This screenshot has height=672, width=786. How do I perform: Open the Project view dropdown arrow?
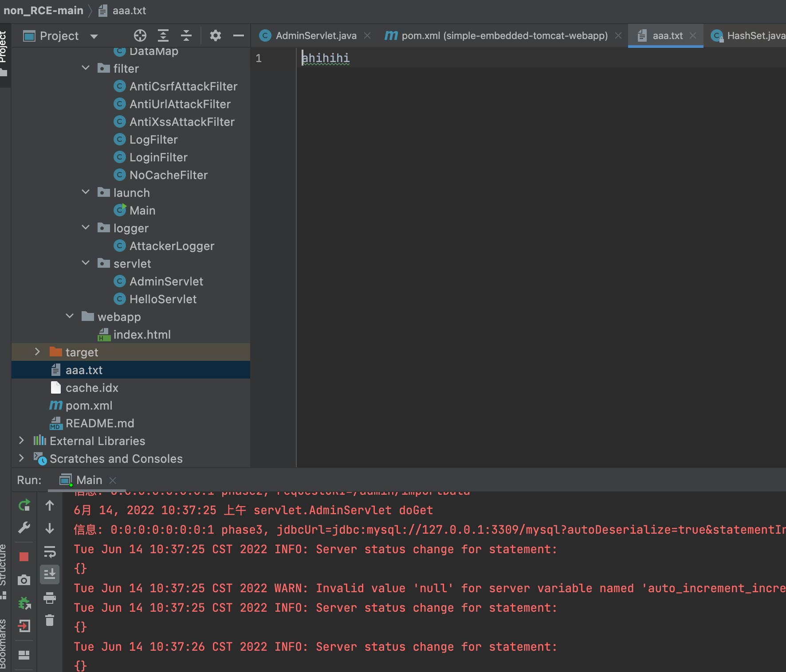pos(94,36)
